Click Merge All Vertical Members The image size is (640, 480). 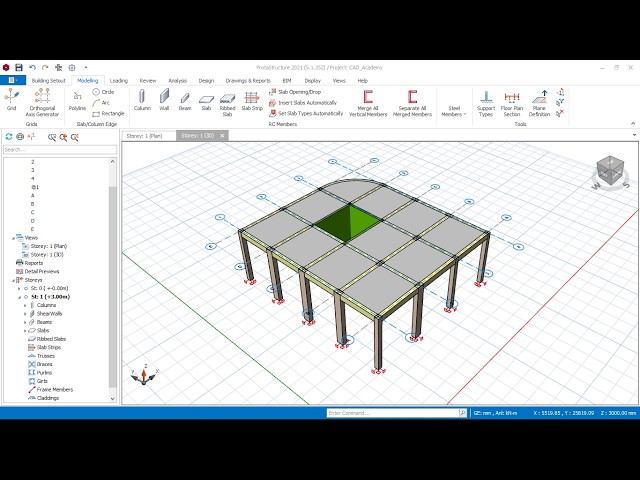point(368,104)
